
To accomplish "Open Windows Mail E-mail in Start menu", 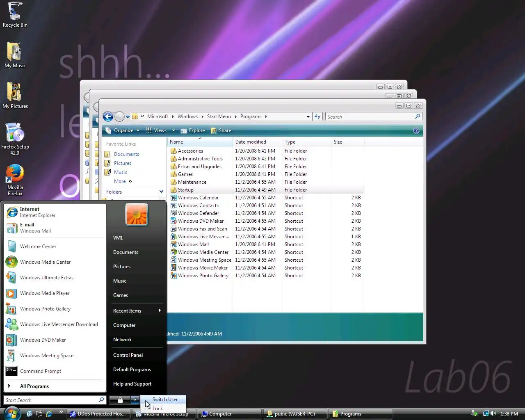I will pyautogui.click(x=55, y=228).
